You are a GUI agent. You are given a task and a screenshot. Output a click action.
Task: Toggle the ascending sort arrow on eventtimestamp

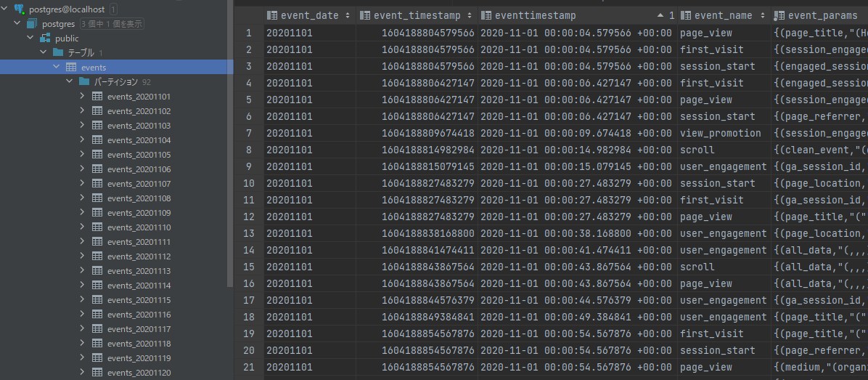[661, 15]
